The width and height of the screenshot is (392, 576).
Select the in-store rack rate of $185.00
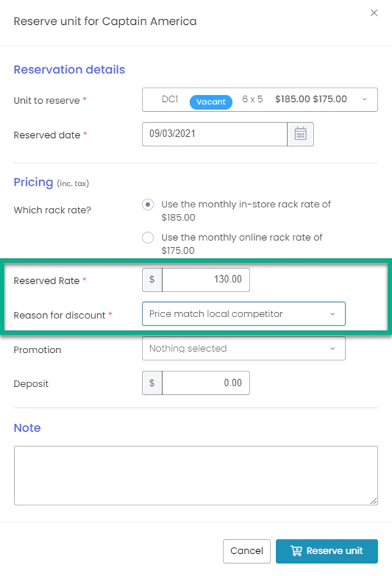click(x=148, y=205)
